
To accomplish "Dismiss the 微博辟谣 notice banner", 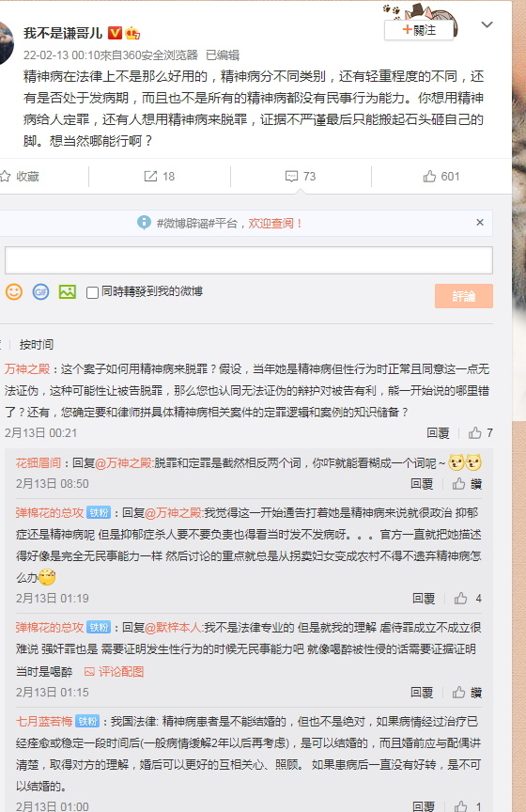I will click(480, 222).
